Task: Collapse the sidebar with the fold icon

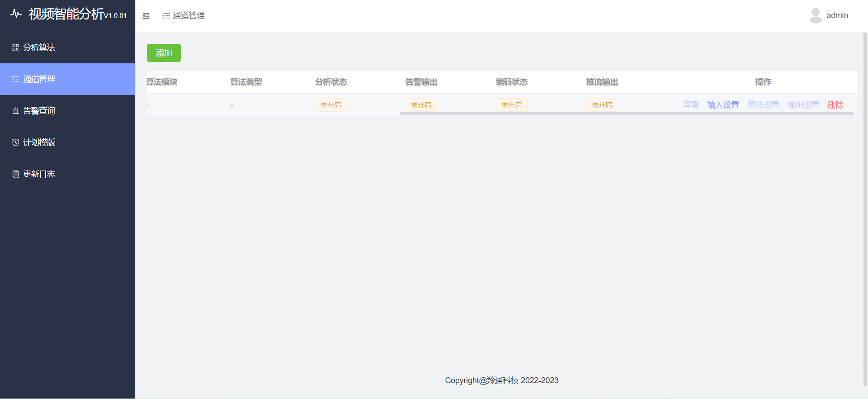Action: [146, 16]
